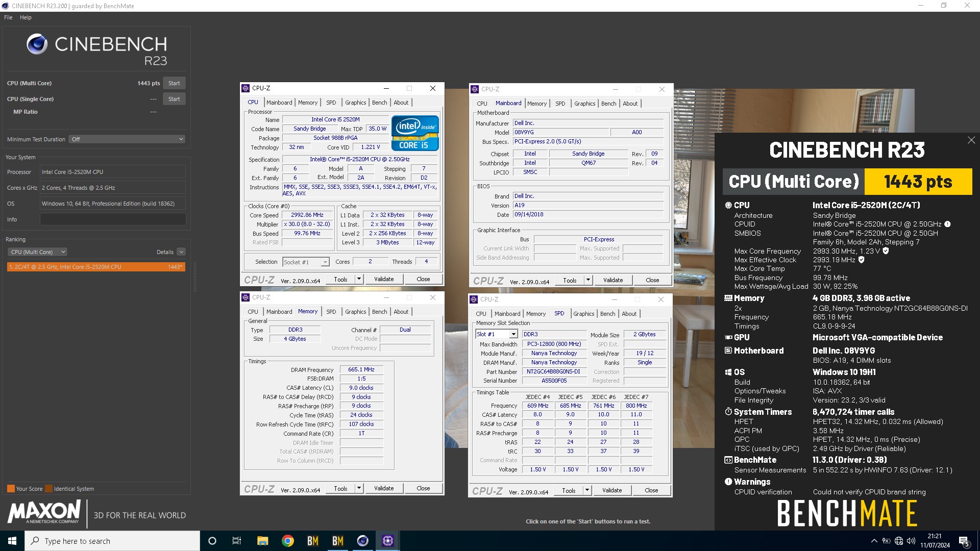The width and height of the screenshot is (980, 551).
Task: Click CPU-Z title icon of bottom-left window
Action: (246, 297)
